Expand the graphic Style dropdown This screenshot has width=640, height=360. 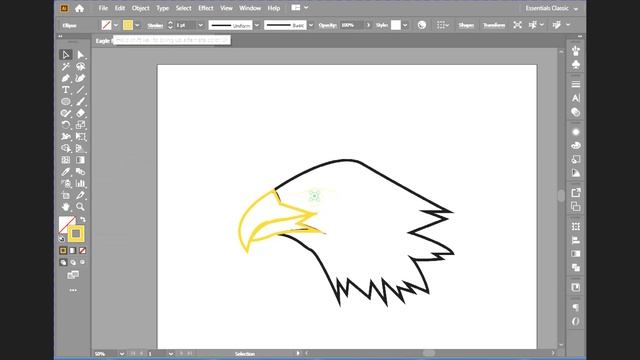pos(405,25)
